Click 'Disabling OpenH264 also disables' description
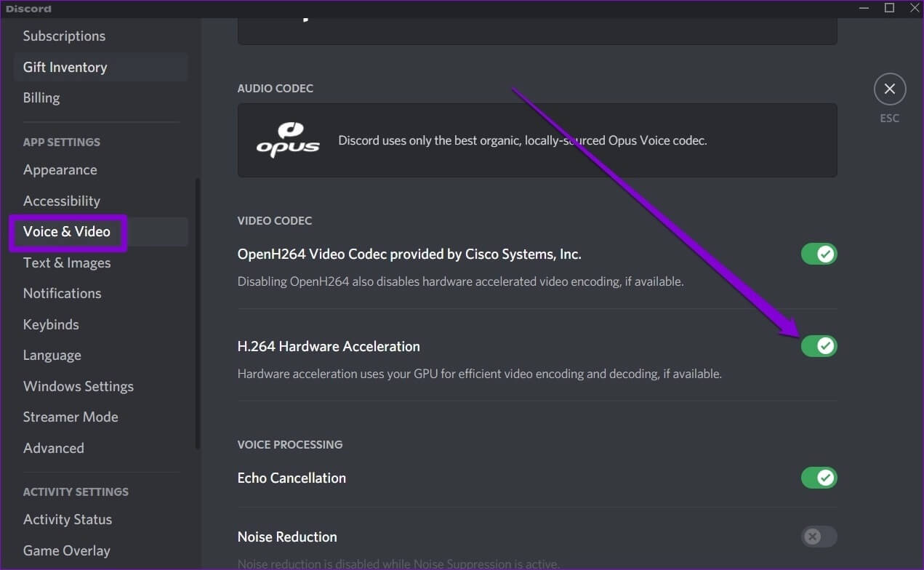 pos(460,281)
